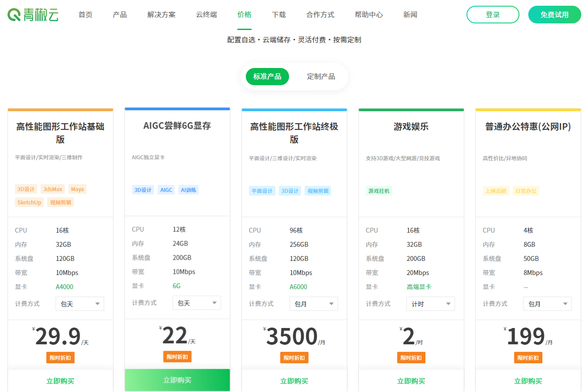
Task: Click the 免费试用 button
Action: coord(555,15)
